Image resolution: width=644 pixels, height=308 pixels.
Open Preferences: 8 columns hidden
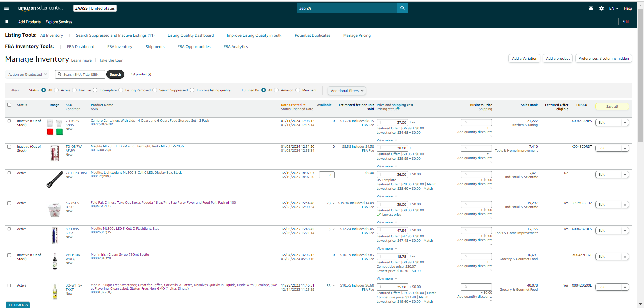click(x=603, y=58)
